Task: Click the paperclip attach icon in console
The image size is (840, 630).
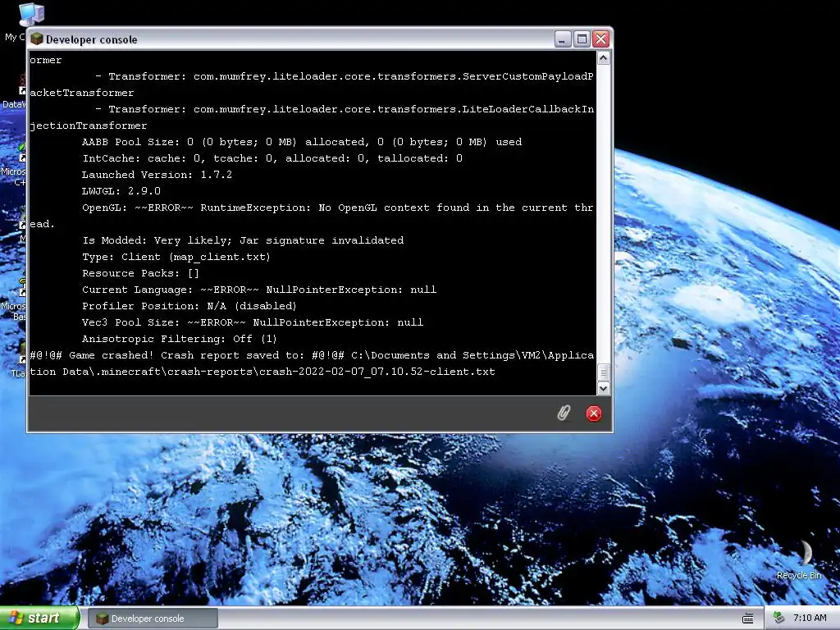Action: coord(564,413)
